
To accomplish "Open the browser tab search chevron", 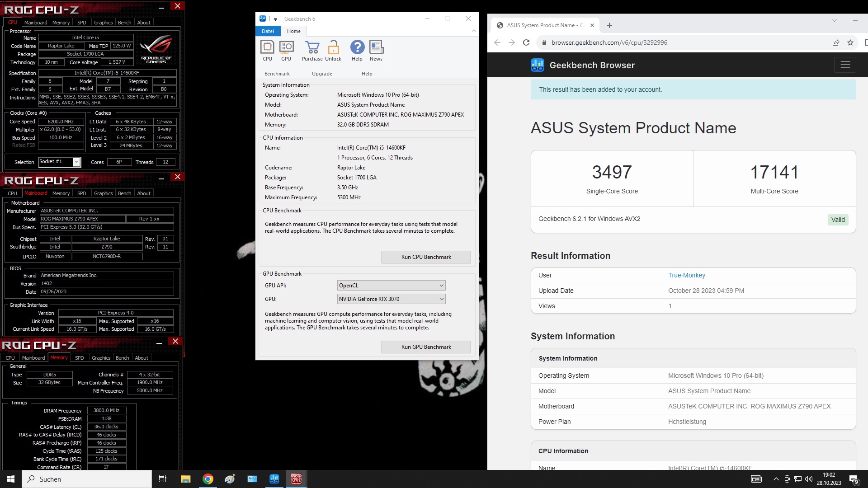I will 835,20.
